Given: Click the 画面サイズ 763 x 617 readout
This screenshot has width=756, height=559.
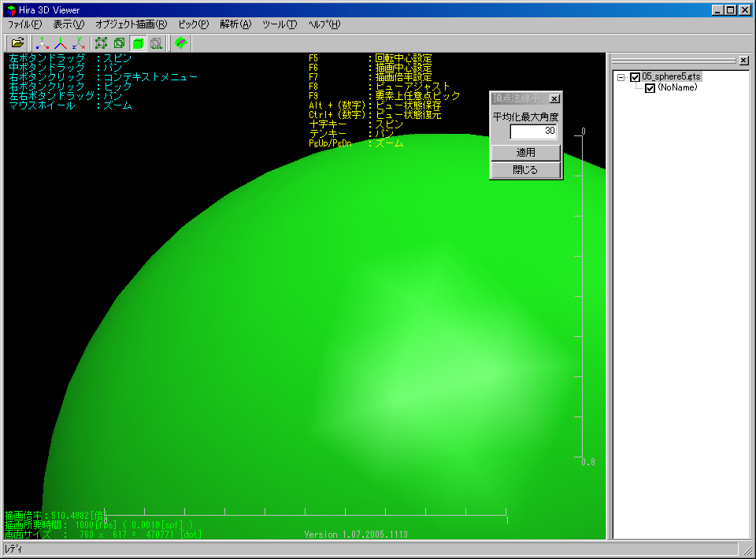Looking at the screenshot, I should point(103,535).
